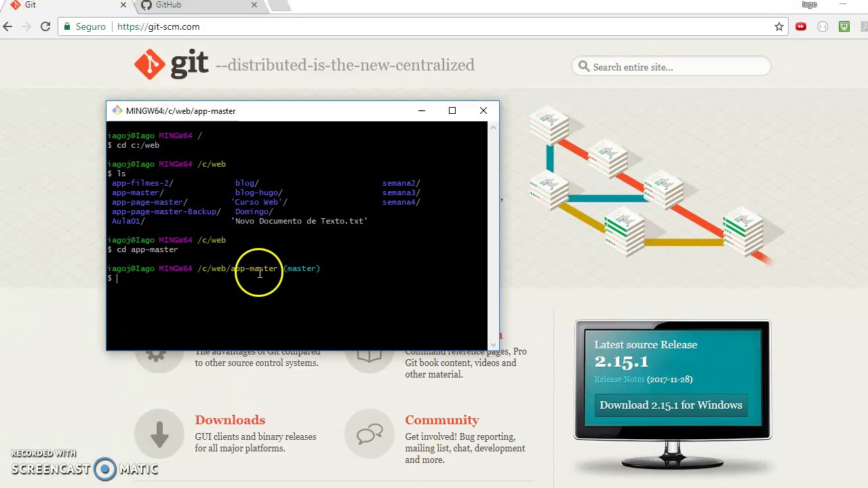Click Download 2.15.1 for Windows button
The height and width of the screenshot is (488, 868).
(671, 405)
